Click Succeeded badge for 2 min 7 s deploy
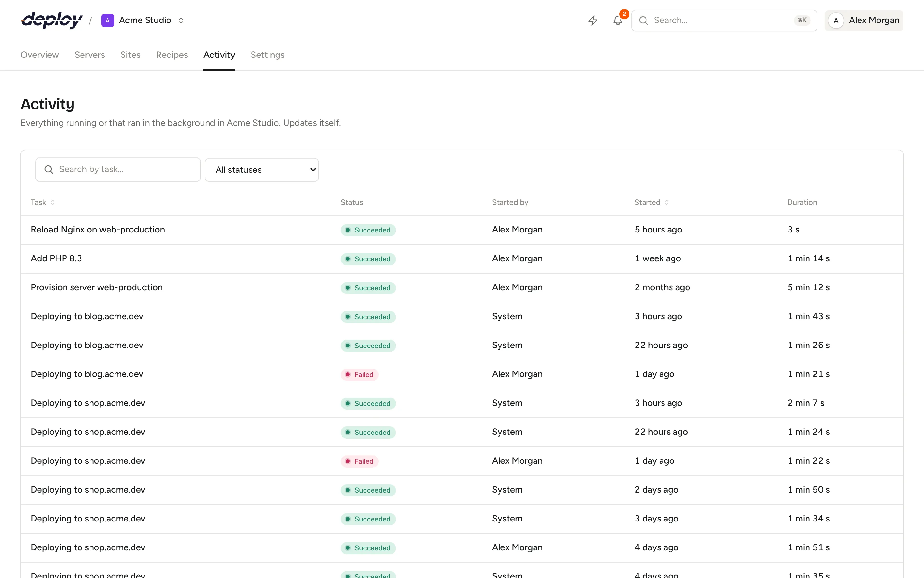 368,403
